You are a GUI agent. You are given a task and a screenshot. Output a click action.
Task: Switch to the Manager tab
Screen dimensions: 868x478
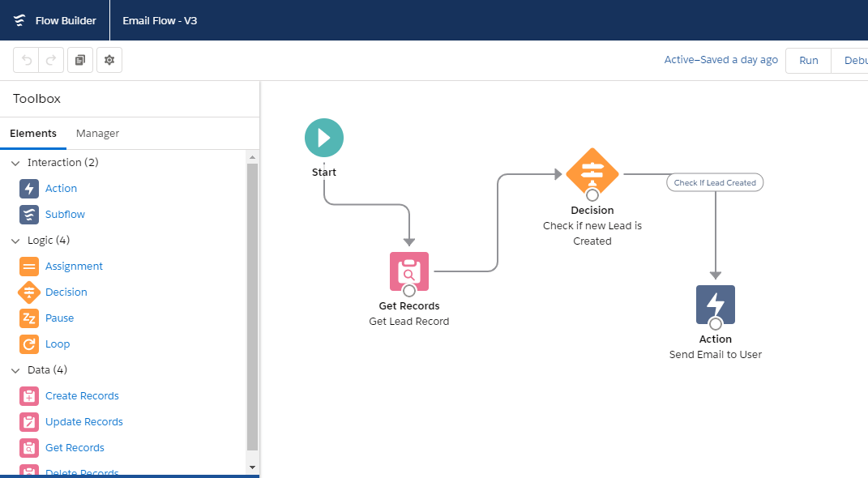tap(96, 133)
